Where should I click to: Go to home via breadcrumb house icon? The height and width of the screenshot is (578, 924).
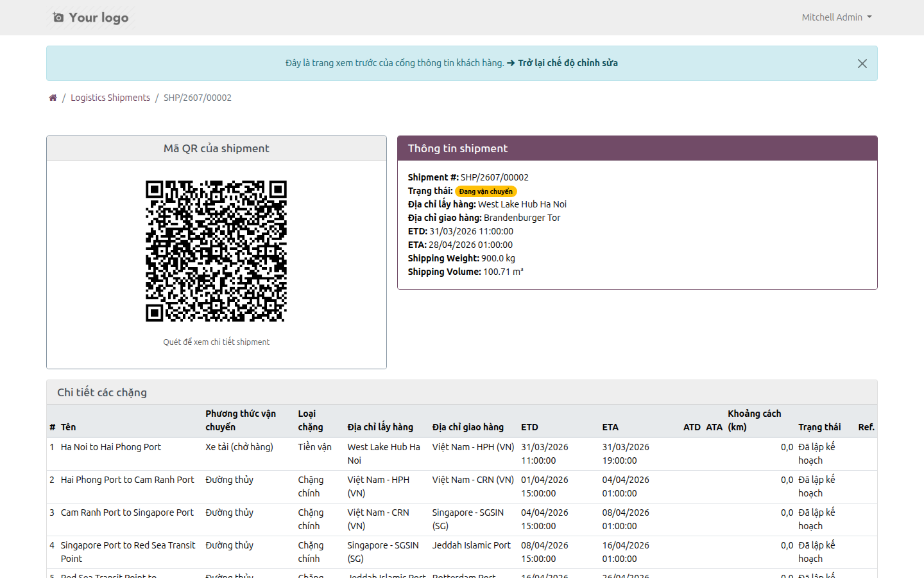[x=53, y=98]
